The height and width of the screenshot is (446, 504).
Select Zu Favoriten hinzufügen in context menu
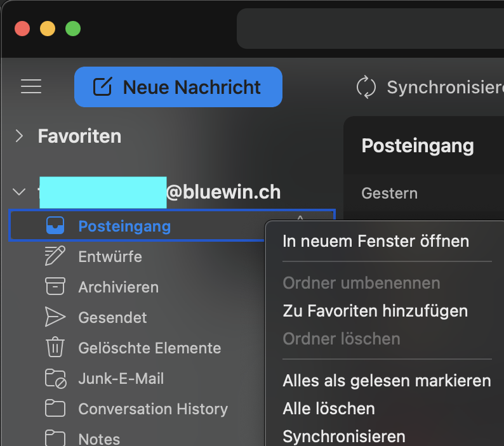click(375, 311)
